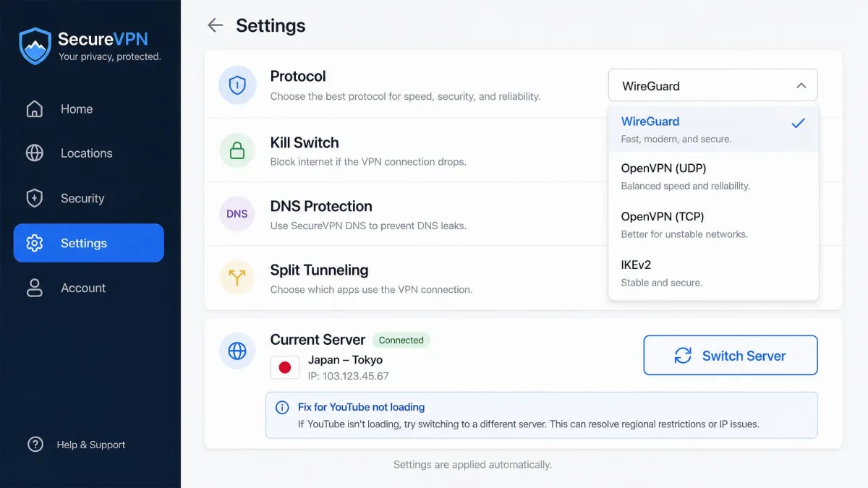Viewport: 868px width, 488px height.
Task: Click 'Use SecureVPN DNS to prevent DNS leaks.'
Action: pos(368,226)
